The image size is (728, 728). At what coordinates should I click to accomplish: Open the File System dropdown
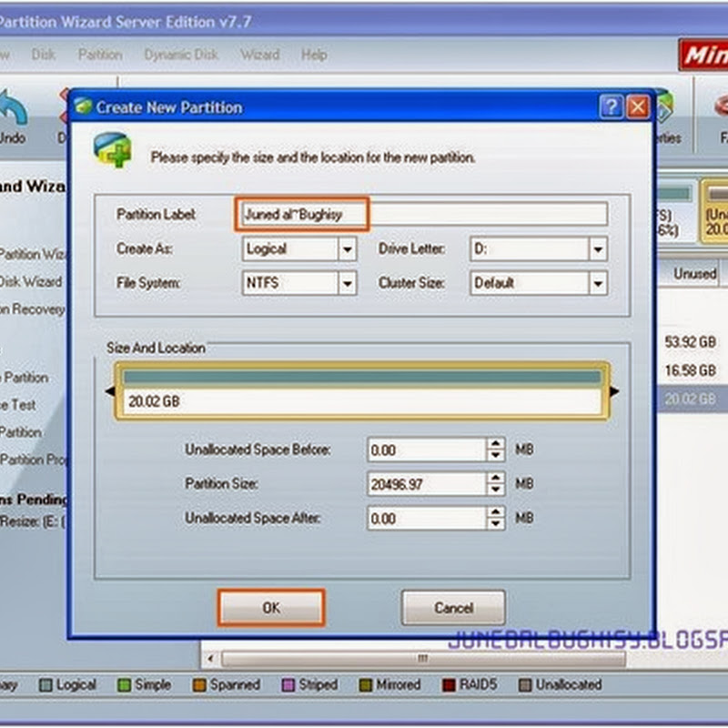(x=348, y=283)
